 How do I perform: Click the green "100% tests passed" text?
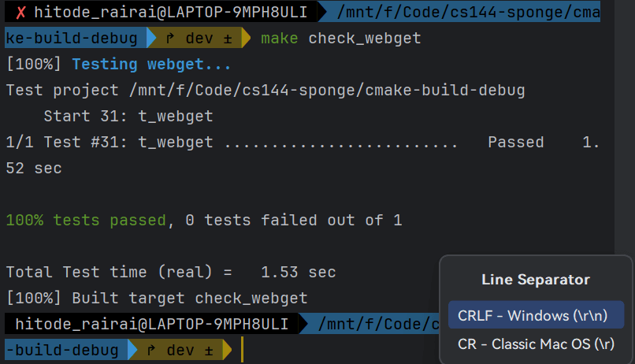click(86, 220)
